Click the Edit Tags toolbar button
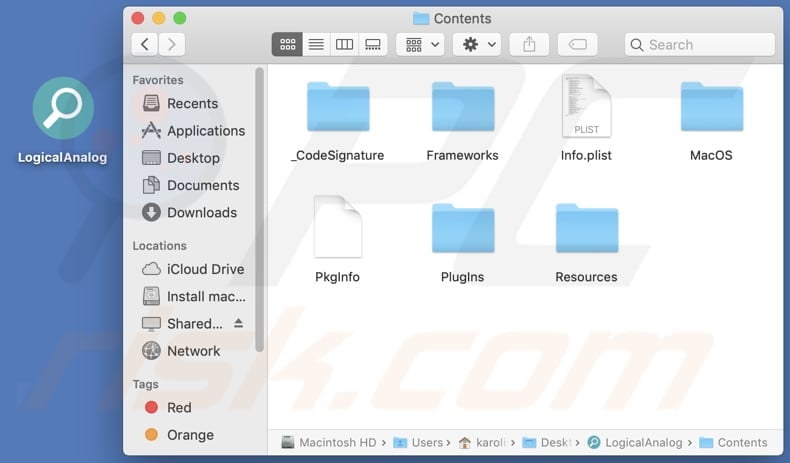Image resolution: width=790 pixels, height=463 pixels. click(x=577, y=45)
